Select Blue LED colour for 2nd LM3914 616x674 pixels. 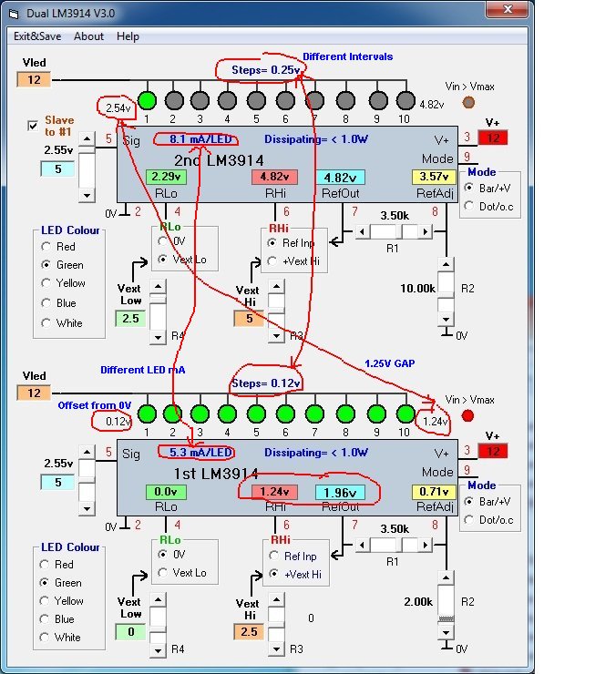point(46,302)
